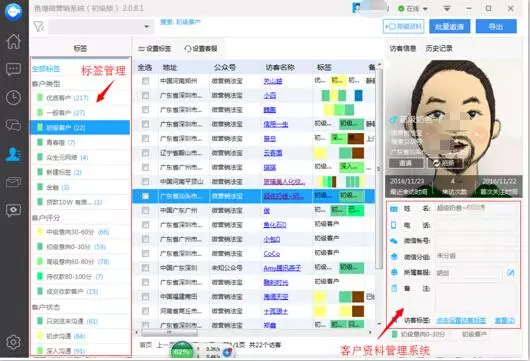Tick the checkbox for the CoCo row
This screenshot has width=530, height=361.
point(145,254)
